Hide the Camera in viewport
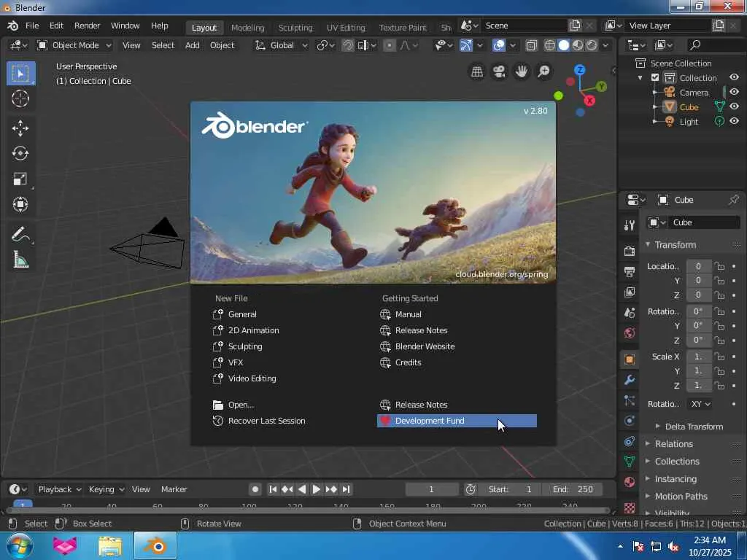The width and height of the screenshot is (747, 560). [734, 92]
